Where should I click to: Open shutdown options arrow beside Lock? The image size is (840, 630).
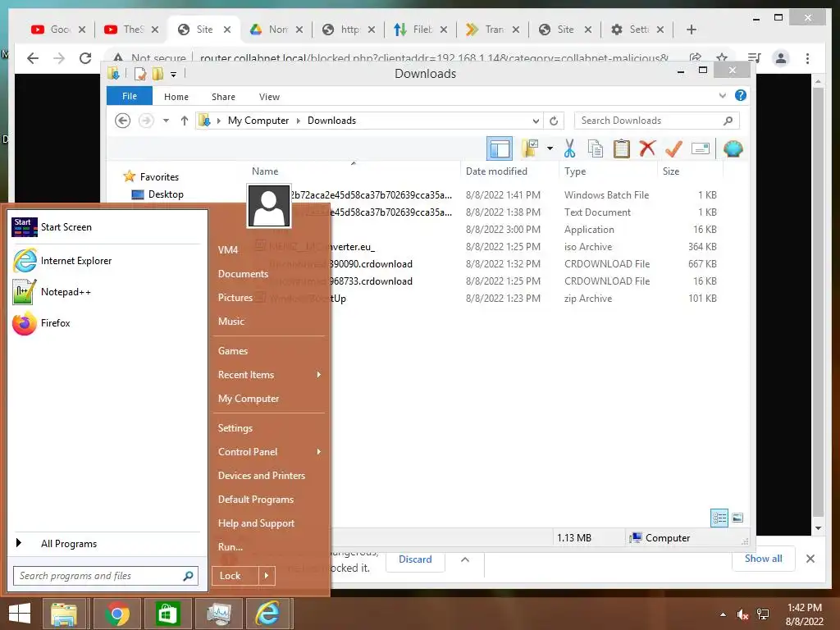pyautogui.click(x=267, y=576)
